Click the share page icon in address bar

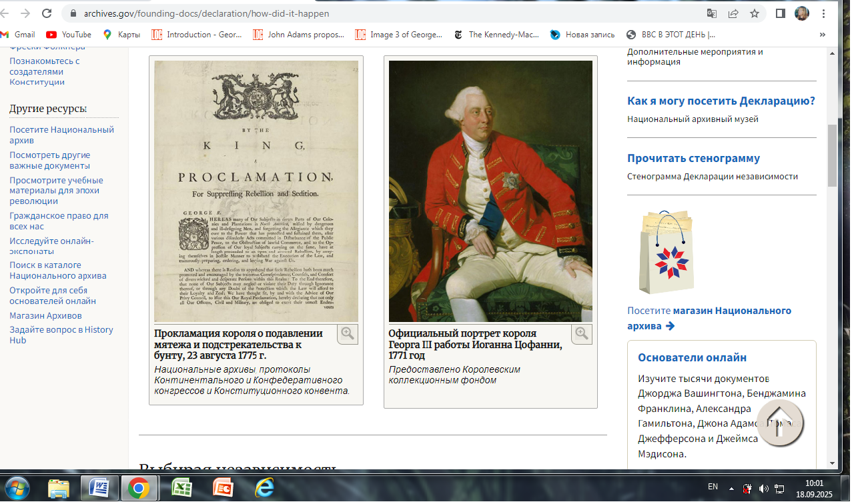pyautogui.click(x=733, y=13)
